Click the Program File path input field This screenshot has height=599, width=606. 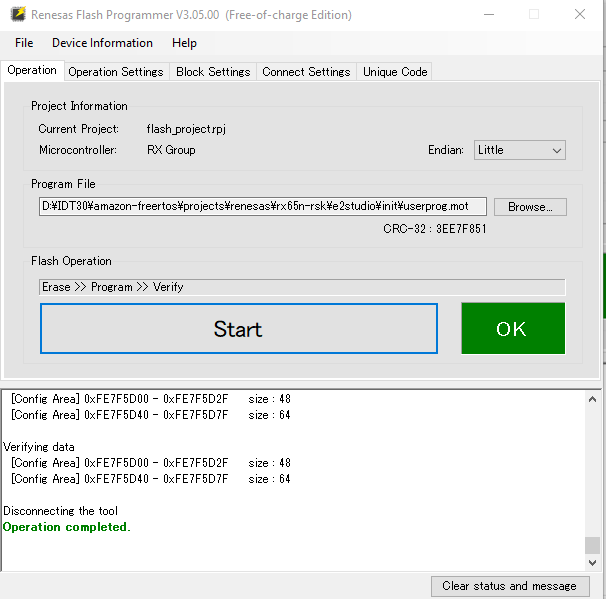click(263, 206)
